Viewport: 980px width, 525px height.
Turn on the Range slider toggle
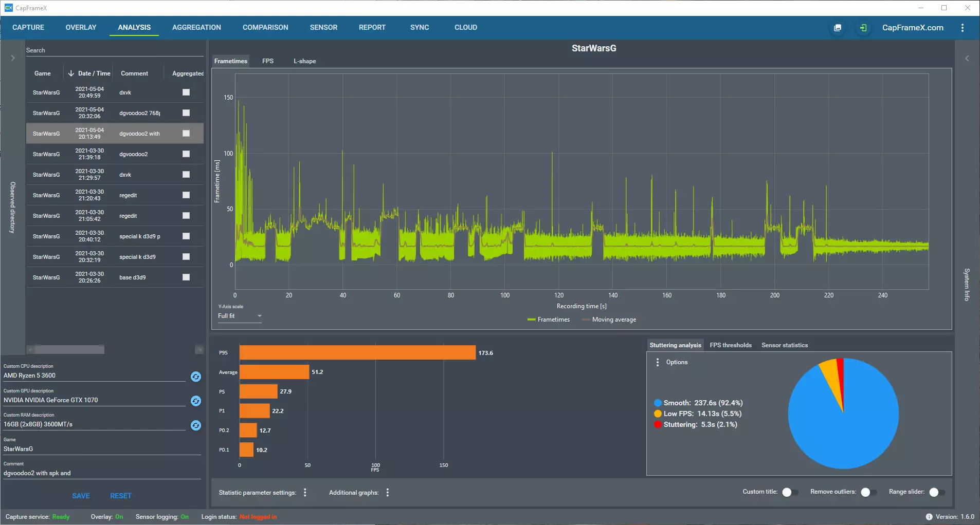(x=937, y=492)
